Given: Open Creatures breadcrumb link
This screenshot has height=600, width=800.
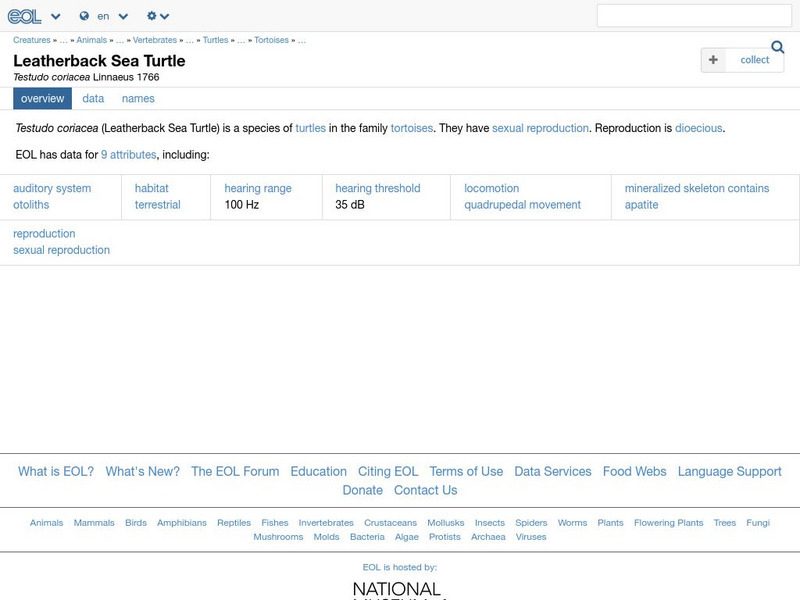Looking at the screenshot, I should click(32, 40).
